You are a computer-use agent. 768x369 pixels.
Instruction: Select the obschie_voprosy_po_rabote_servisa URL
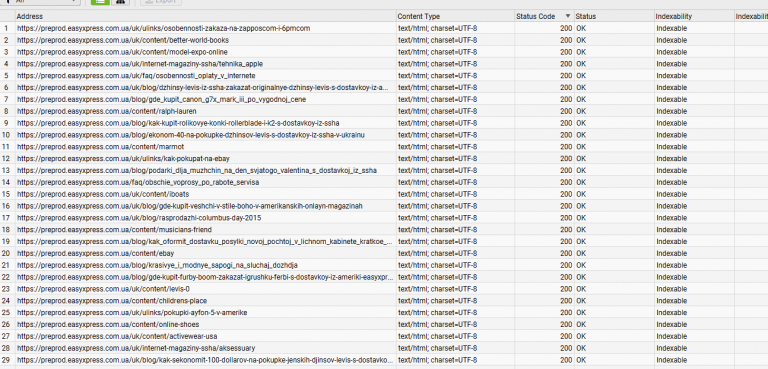pyautogui.click(x=138, y=182)
